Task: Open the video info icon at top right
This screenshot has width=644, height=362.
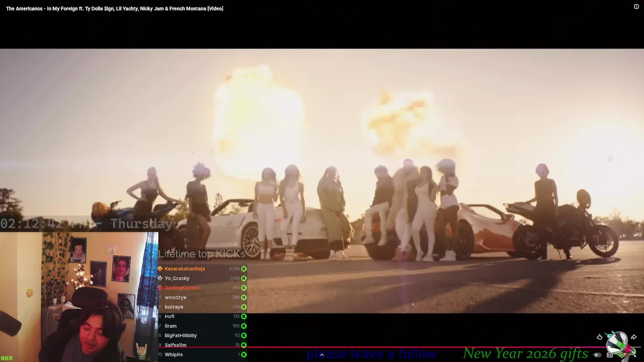Action: 636,7
